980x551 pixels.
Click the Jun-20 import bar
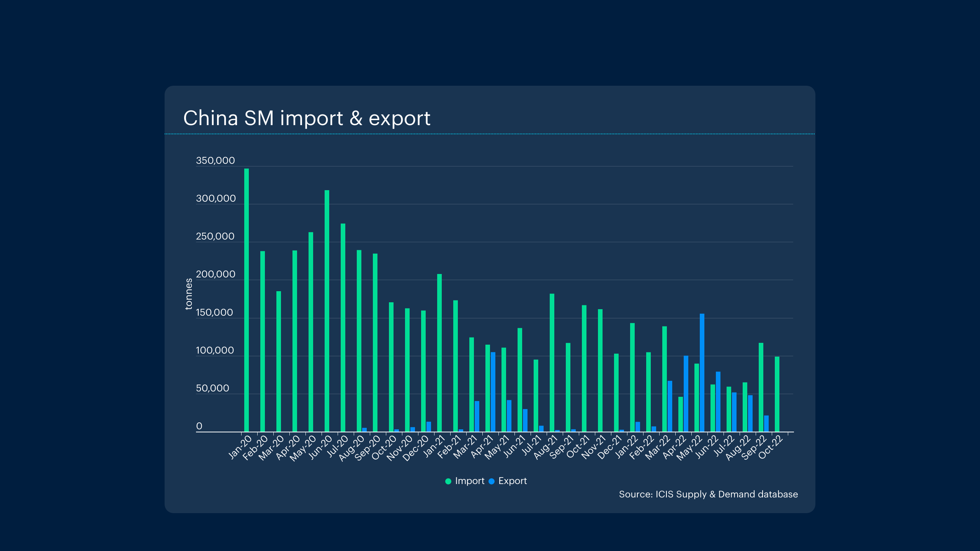(x=327, y=311)
